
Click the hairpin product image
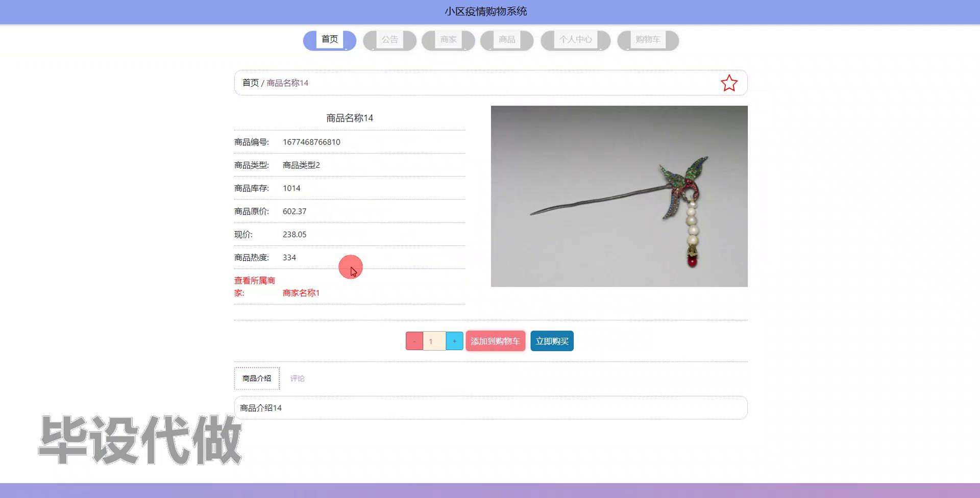(x=619, y=196)
